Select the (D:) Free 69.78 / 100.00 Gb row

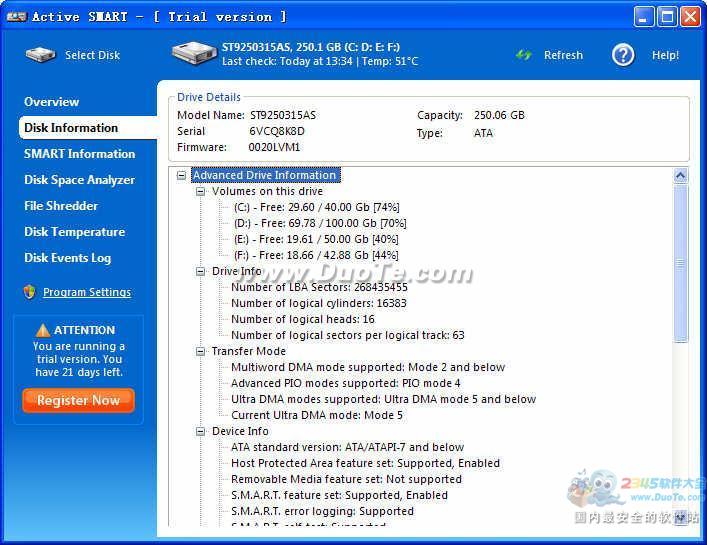tap(320, 223)
